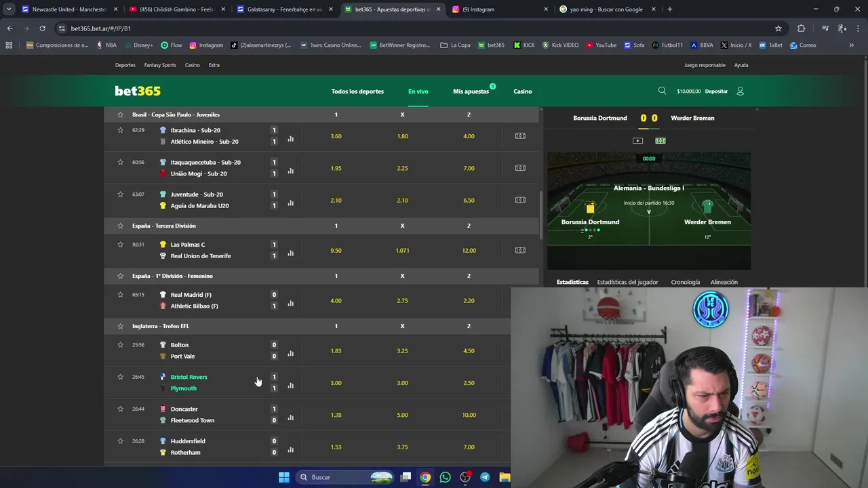Collapse Brasil - Copa São Paulo - Juveniles section
This screenshot has height=488, width=868.
(x=321, y=115)
